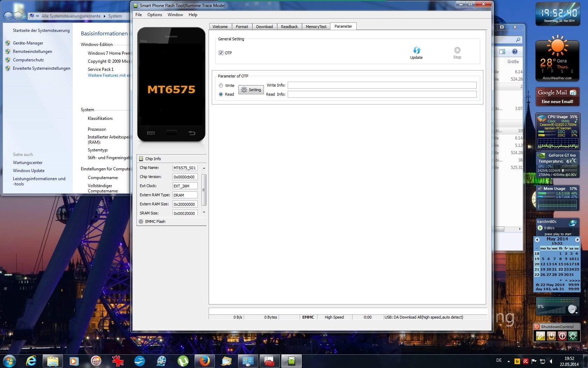
Task: Click Weitere Features link in System window
Action: 109,75
